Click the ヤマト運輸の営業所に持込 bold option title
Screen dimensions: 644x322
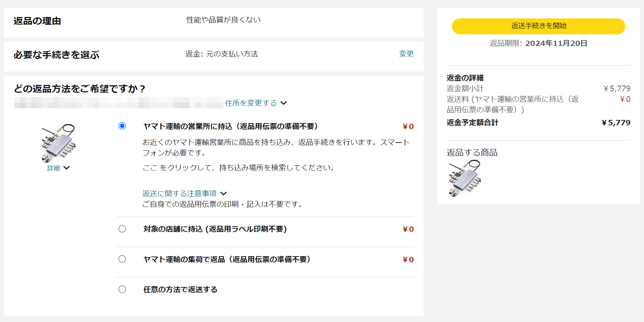pyautogui.click(x=230, y=126)
